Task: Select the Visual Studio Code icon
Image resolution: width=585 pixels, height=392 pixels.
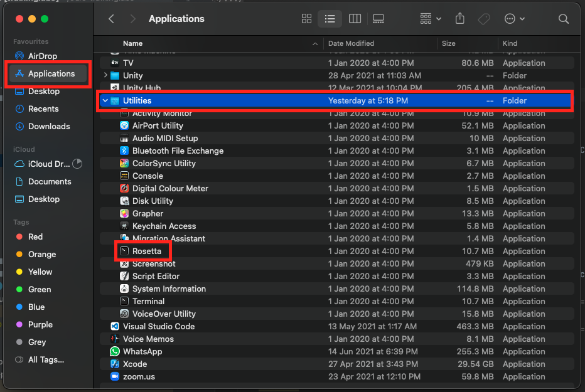Action: [115, 326]
